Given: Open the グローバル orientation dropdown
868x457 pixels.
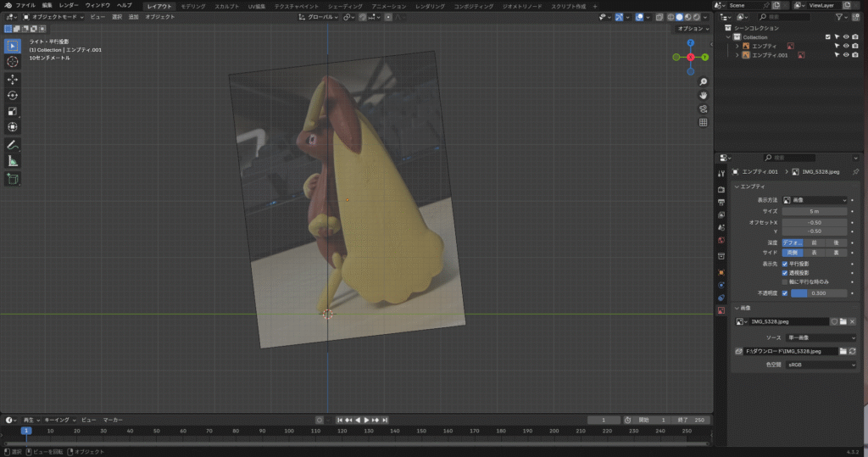Looking at the screenshot, I should (x=319, y=17).
